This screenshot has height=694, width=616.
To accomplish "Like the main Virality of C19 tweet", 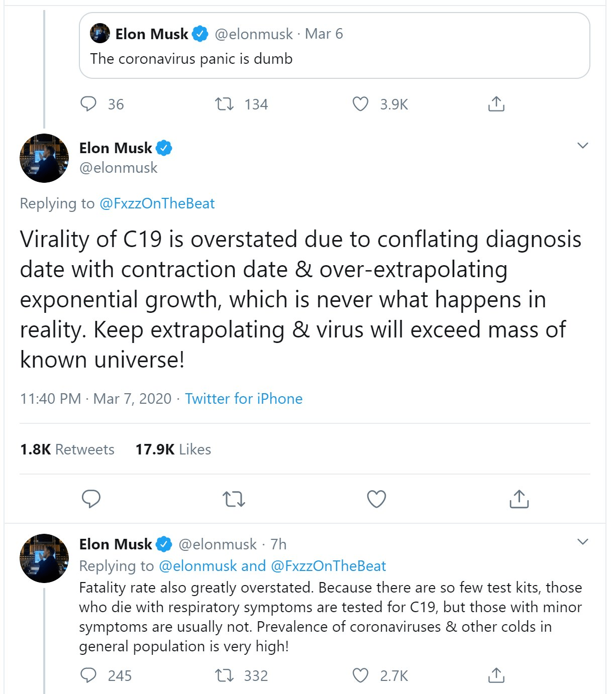I will 376,499.
